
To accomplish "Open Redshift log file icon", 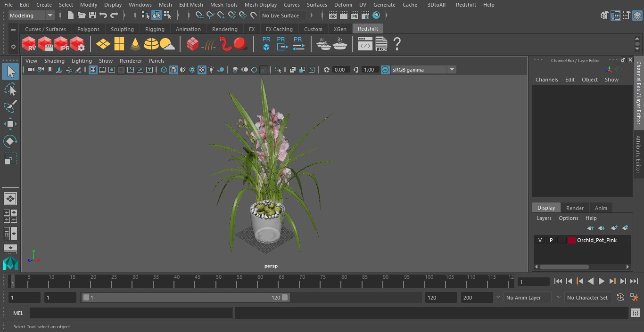I will pyautogui.click(x=381, y=44).
